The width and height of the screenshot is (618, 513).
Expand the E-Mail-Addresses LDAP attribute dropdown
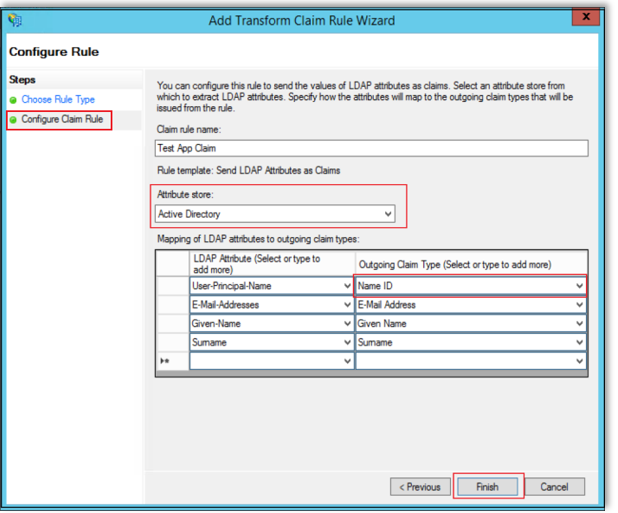tap(347, 305)
